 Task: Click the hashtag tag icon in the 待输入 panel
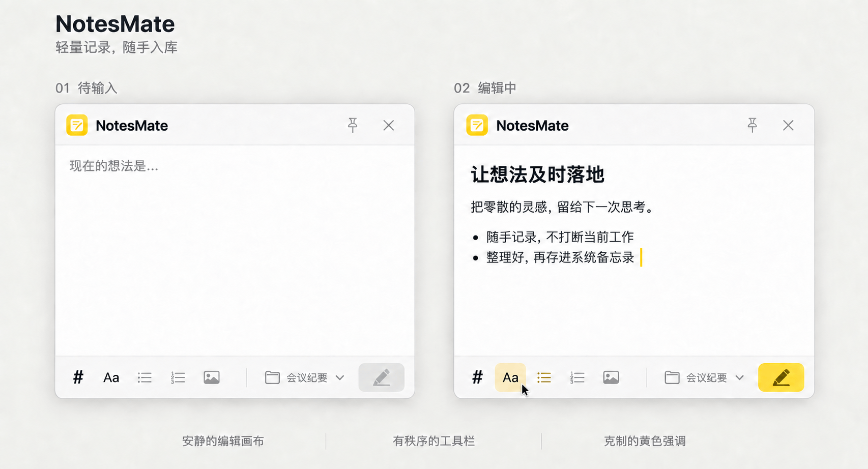pyautogui.click(x=78, y=377)
